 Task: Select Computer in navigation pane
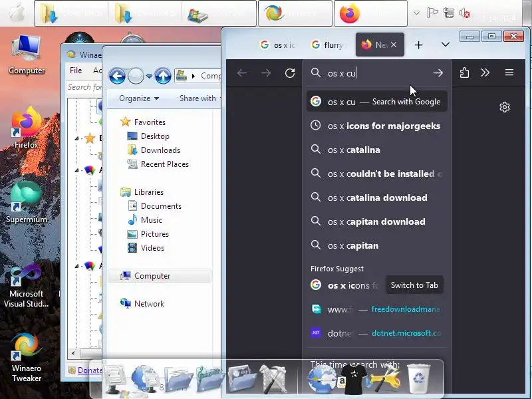coord(160,276)
